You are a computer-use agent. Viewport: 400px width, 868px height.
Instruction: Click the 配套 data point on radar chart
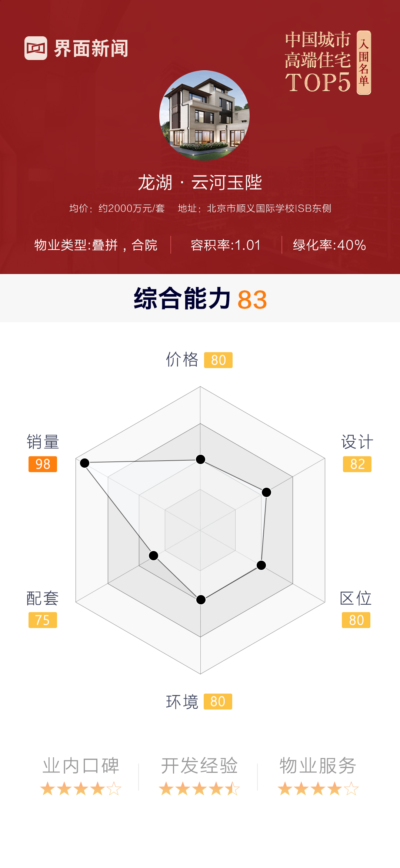(x=153, y=555)
